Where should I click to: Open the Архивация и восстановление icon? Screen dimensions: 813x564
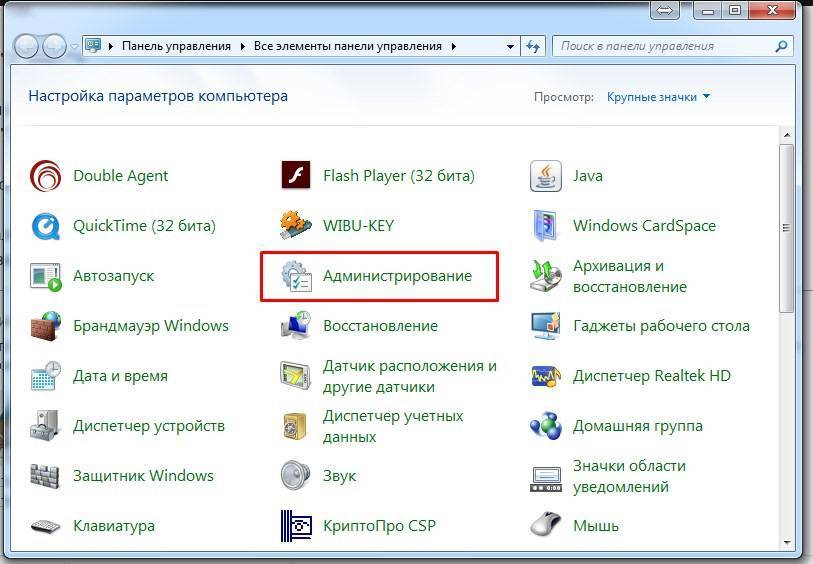point(545,276)
